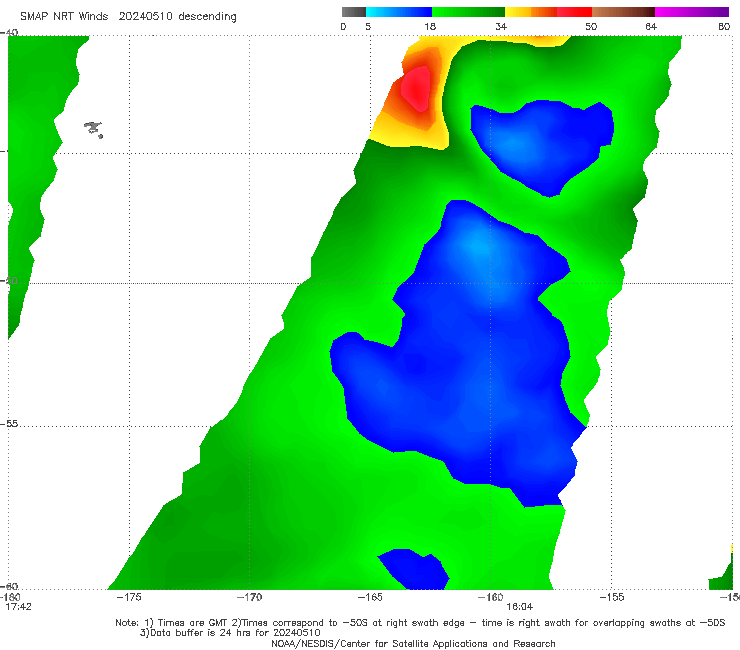Click the '-175' longitude axis label
This screenshot has height=650, width=740.
click(129, 597)
